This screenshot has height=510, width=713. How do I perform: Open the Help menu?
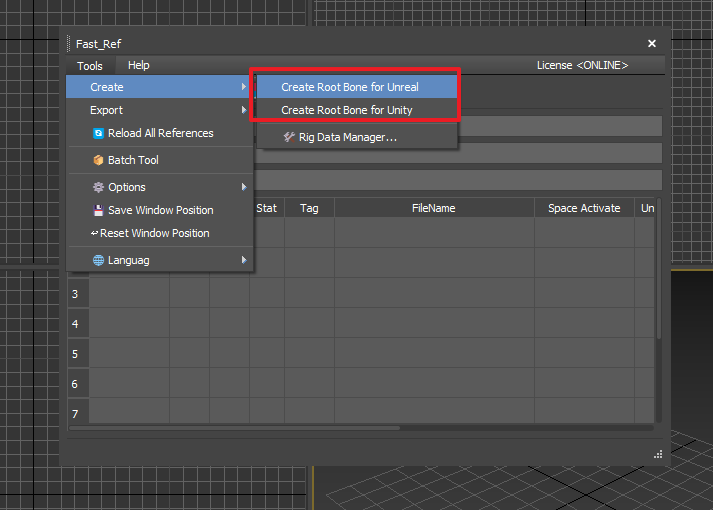139,65
